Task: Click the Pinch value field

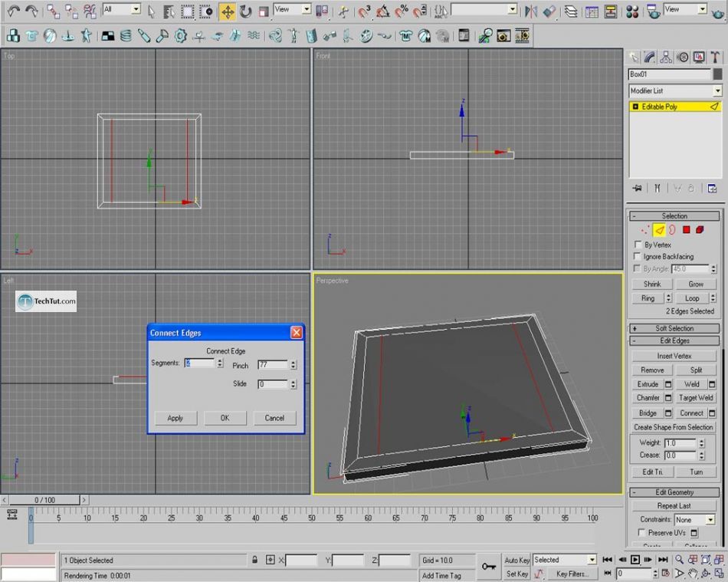Action: (274, 365)
